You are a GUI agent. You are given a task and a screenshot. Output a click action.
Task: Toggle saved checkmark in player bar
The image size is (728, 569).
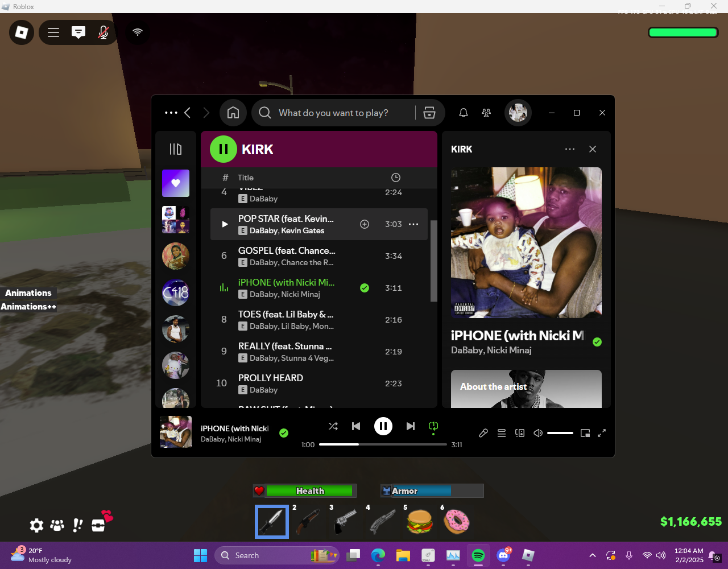pos(284,433)
